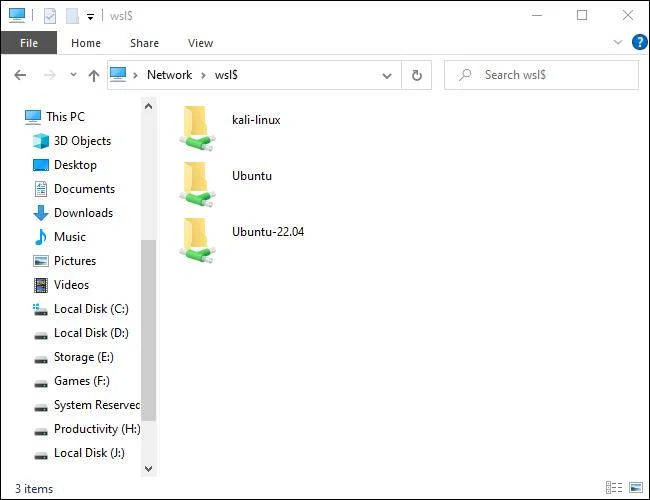Viewport: 650px width, 500px height.
Task: Click the computer icon in address bar
Action: [x=118, y=75]
